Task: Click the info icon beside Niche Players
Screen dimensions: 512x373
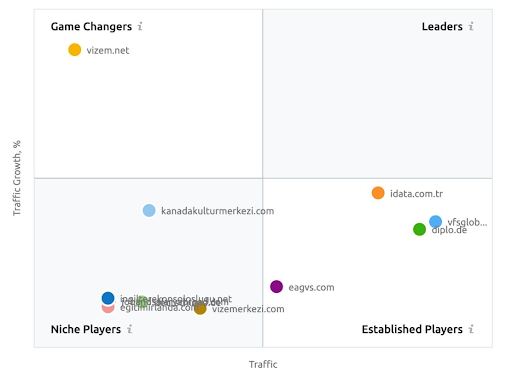Action: point(130,329)
